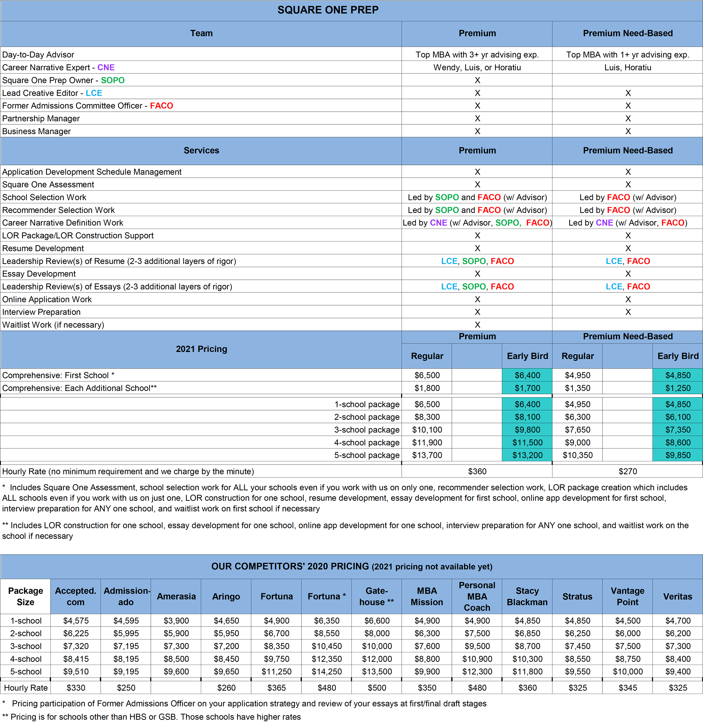Viewport: 703px width, 728px height.
Task: Click $13,200 Early Bird 5-school price
Action: click(527, 455)
